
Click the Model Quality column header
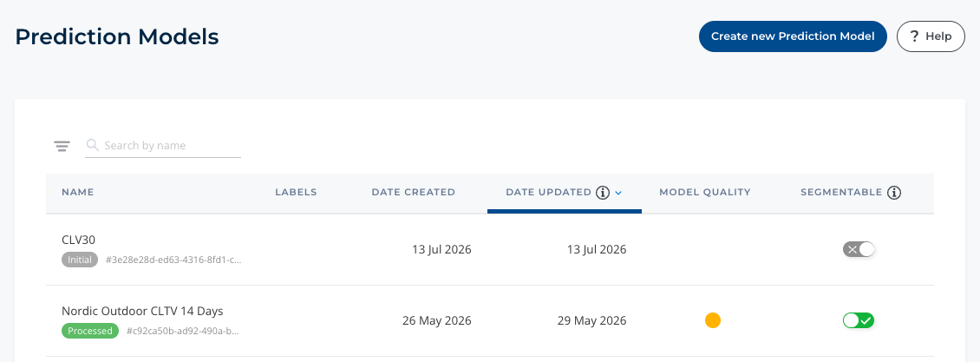coord(704,193)
